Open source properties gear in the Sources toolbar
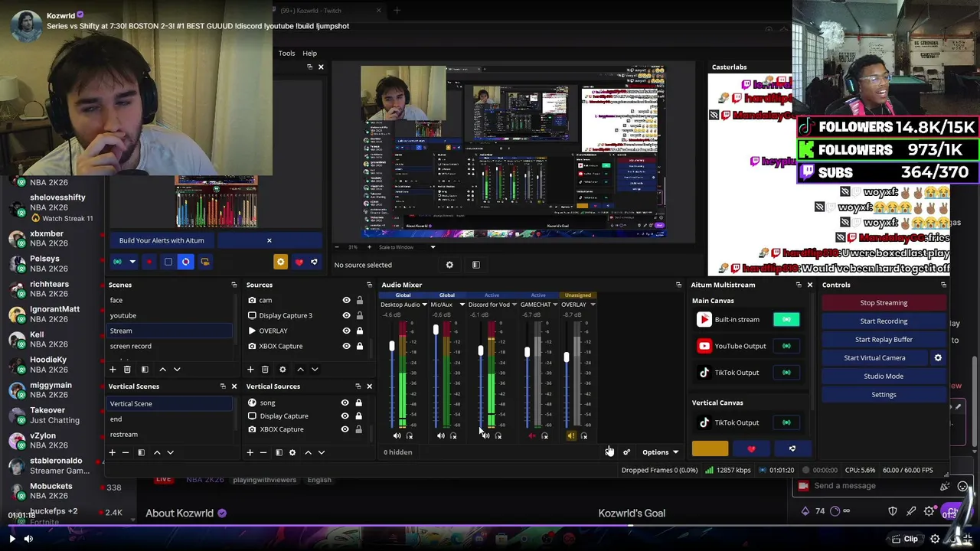This screenshot has height=551, width=980. pos(283,370)
